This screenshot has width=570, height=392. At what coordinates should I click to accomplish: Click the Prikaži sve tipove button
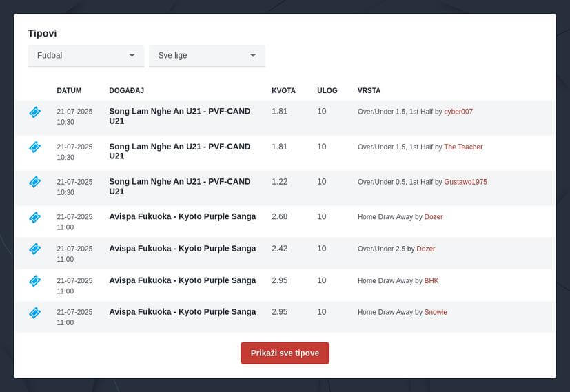[285, 353]
